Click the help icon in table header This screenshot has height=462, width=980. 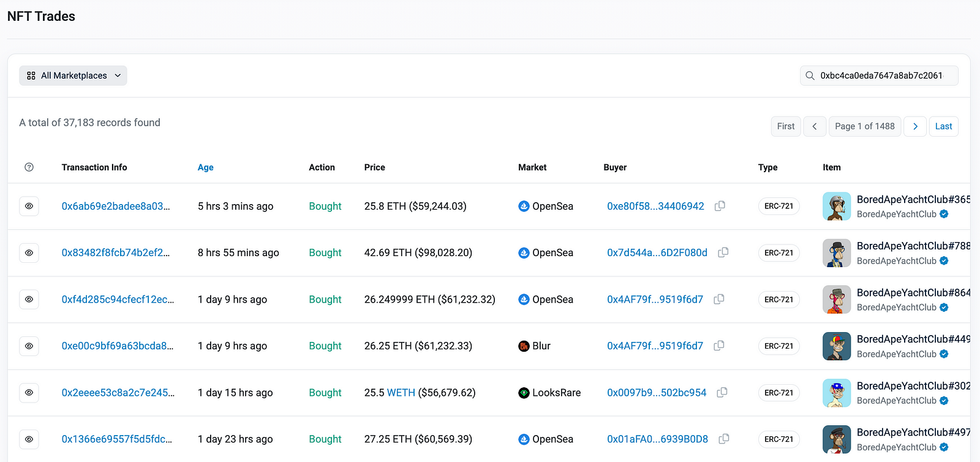[29, 167]
